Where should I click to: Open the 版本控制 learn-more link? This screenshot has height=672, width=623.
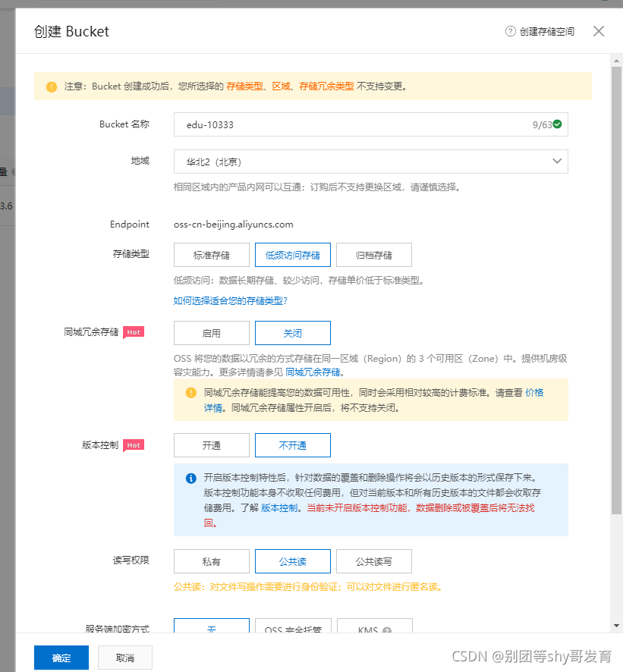pos(279,508)
